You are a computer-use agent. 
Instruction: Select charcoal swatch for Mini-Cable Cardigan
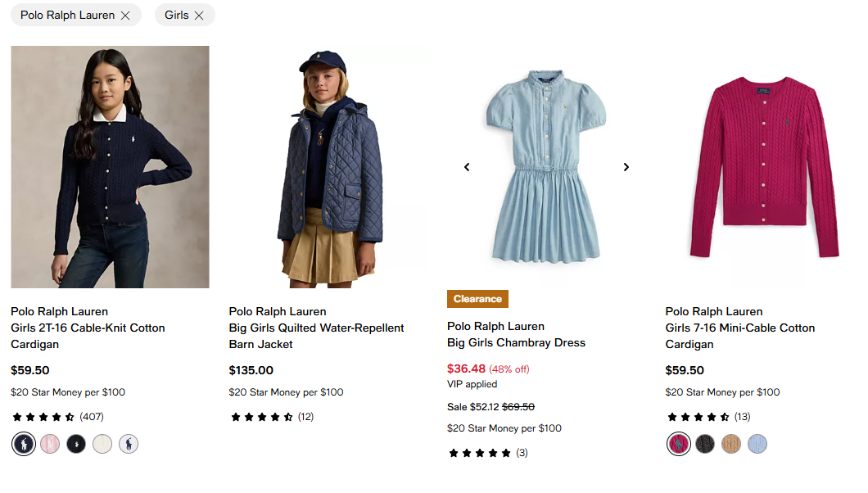click(x=705, y=444)
